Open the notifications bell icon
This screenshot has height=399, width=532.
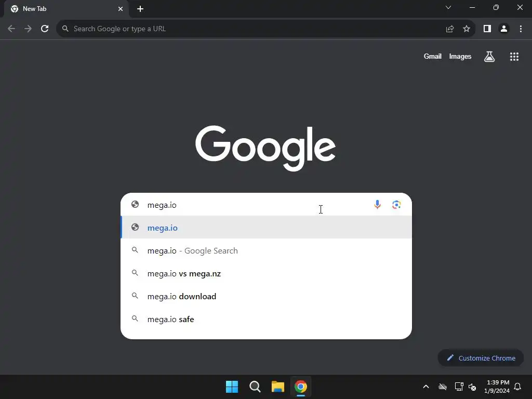[x=517, y=387]
